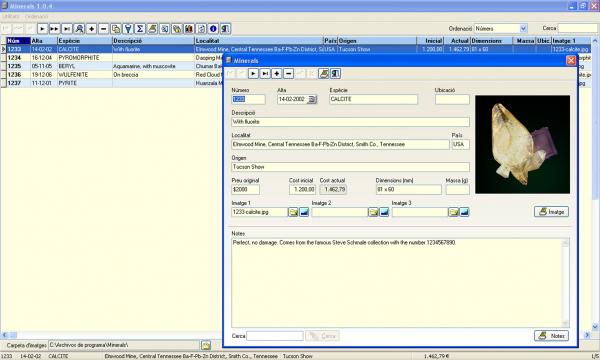Click the Dimensions field
The width and height of the screenshot is (600, 360).
(x=408, y=190)
